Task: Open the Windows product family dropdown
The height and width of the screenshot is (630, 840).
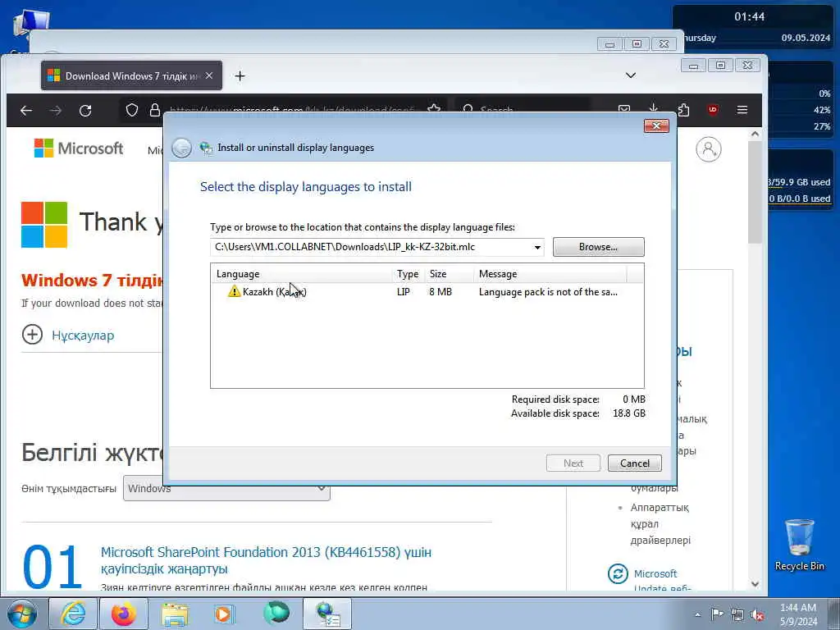Action: pos(226,488)
